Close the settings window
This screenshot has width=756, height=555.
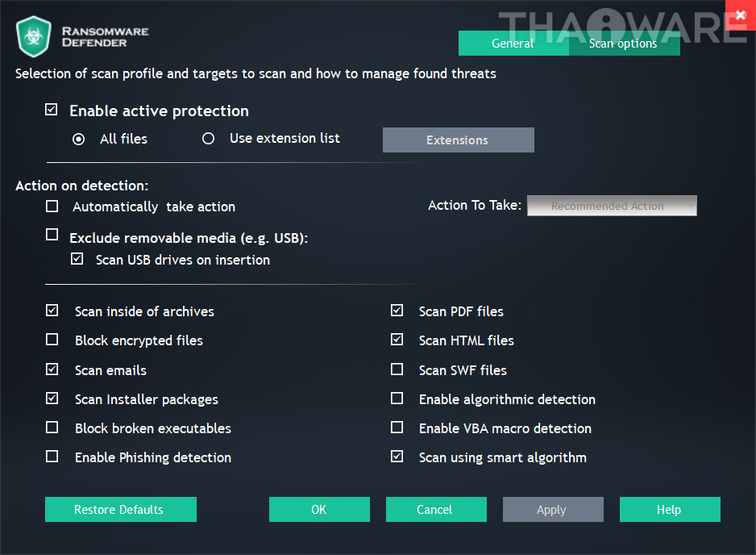coord(740,15)
